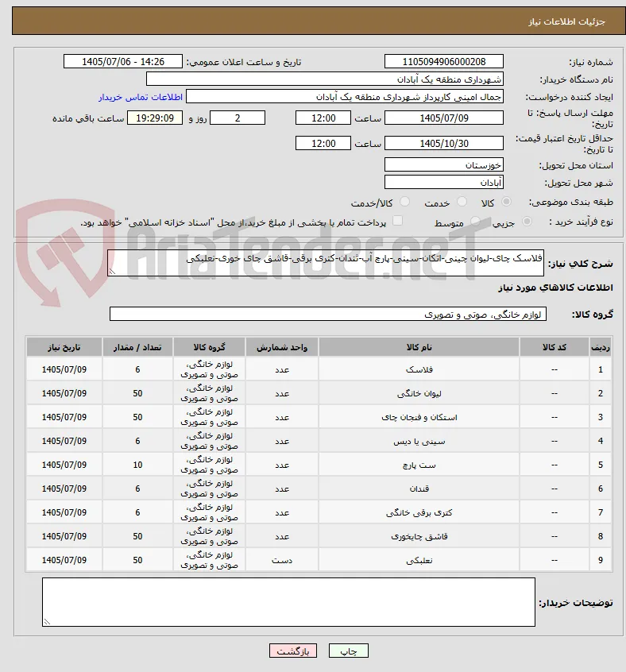Click the اطلاعات کالاهای مورد نیاز heading
Image resolution: width=626 pixels, height=672 pixels.
(x=555, y=288)
